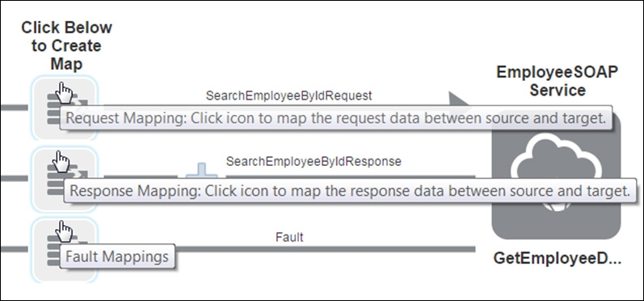Click the EmployeeSOAP Service title
This screenshot has height=301, width=644.
coord(557,81)
